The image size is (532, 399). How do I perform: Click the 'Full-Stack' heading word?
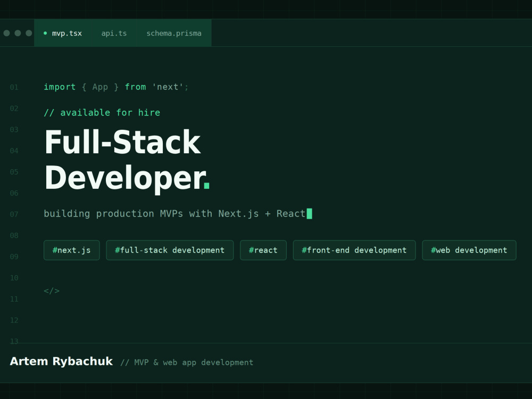pos(122,142)
